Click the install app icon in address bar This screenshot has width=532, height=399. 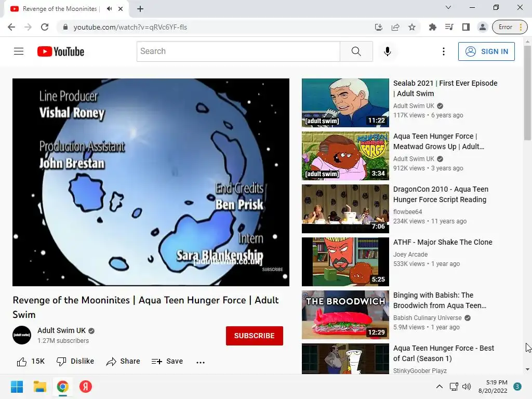(x=379, y=27)
